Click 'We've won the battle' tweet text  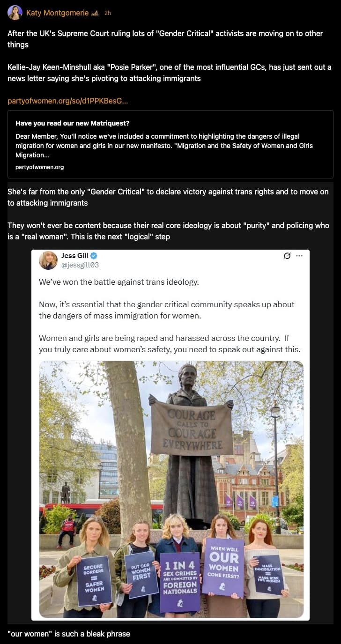pyautogui.click(x=119, y=282)
